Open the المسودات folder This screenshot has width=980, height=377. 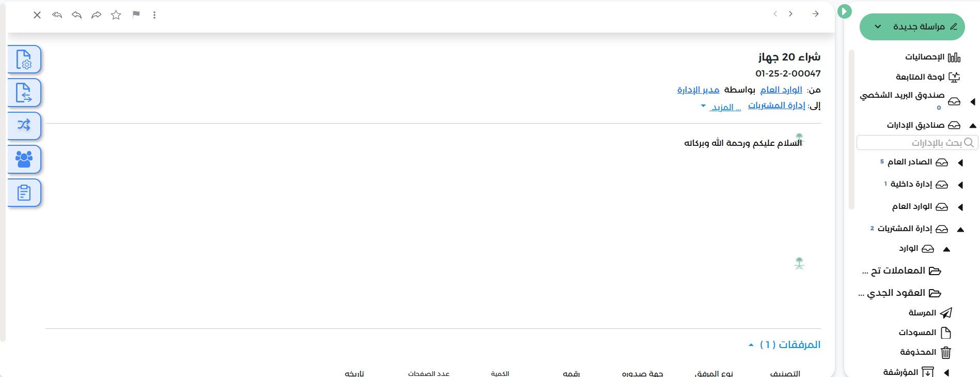point(925,333)
